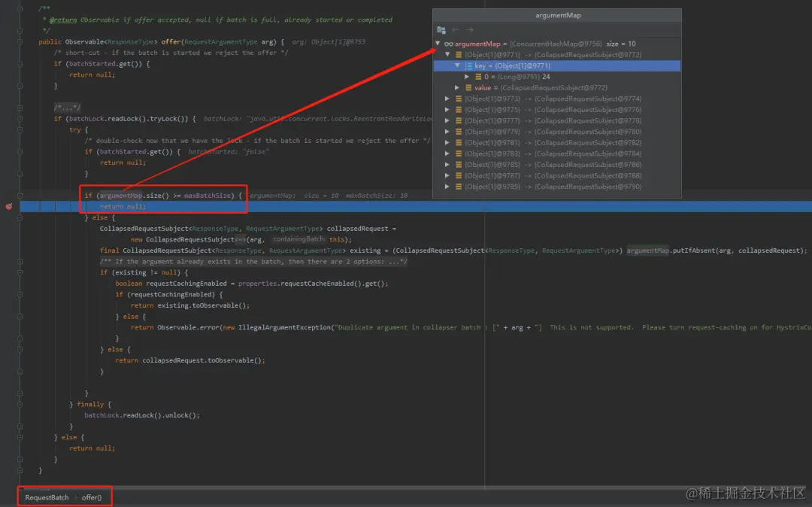Screen dimensions: 812x507
Task: Click the icon of the Object[1]@9771 entry
Action: [459, 55]
